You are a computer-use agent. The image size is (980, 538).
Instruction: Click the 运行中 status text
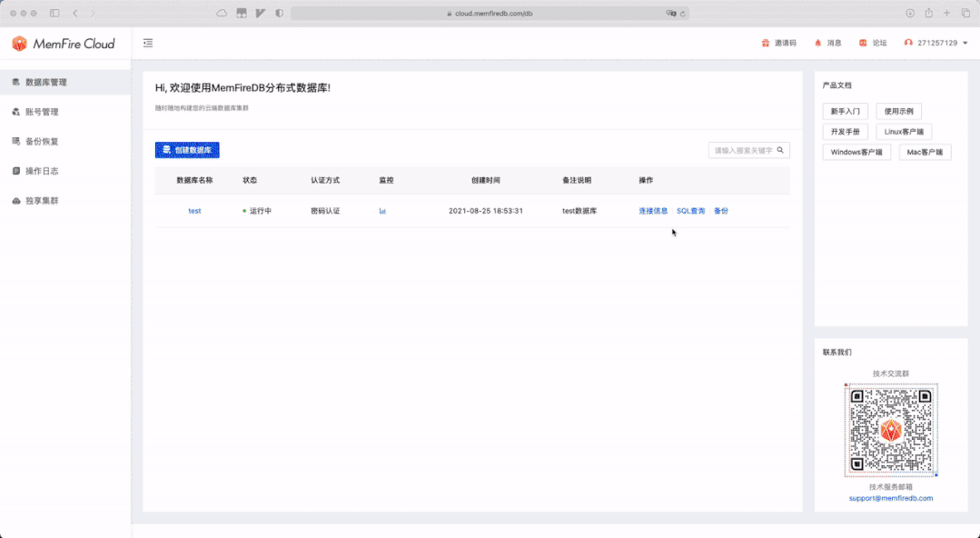[x=261, y=211]
